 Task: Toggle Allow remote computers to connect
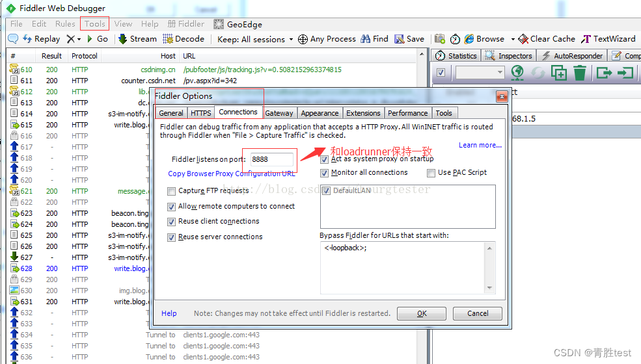pyautogui.click(x=172, y=207)
